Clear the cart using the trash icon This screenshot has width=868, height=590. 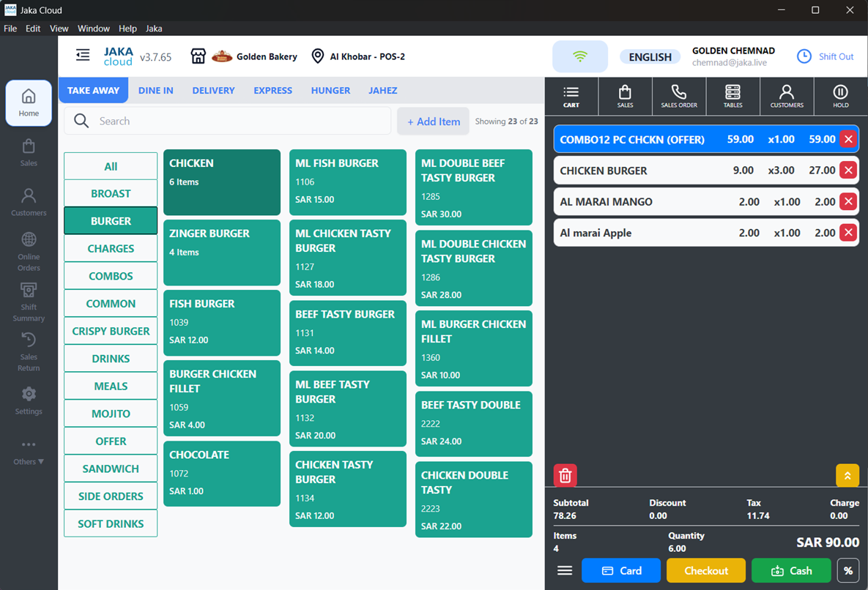[x=565, y=475]
